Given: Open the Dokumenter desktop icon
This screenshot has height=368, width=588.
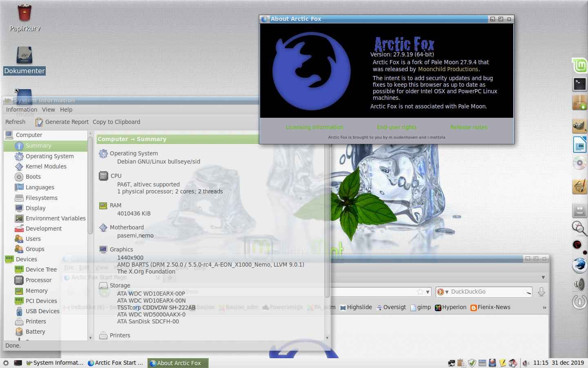Looking at the screenshot, I should 24,55.
